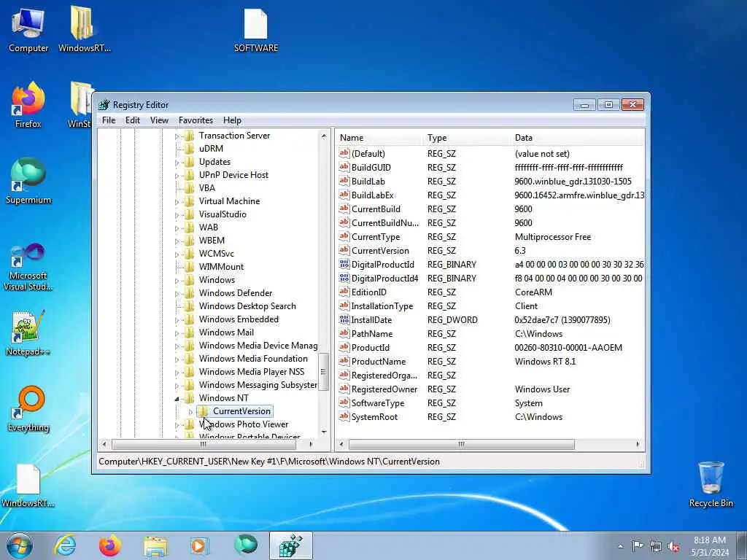Viewport: 747px width, 560px height.
Task: Expand the Windows Mail key
Action: tap(177, 333)
